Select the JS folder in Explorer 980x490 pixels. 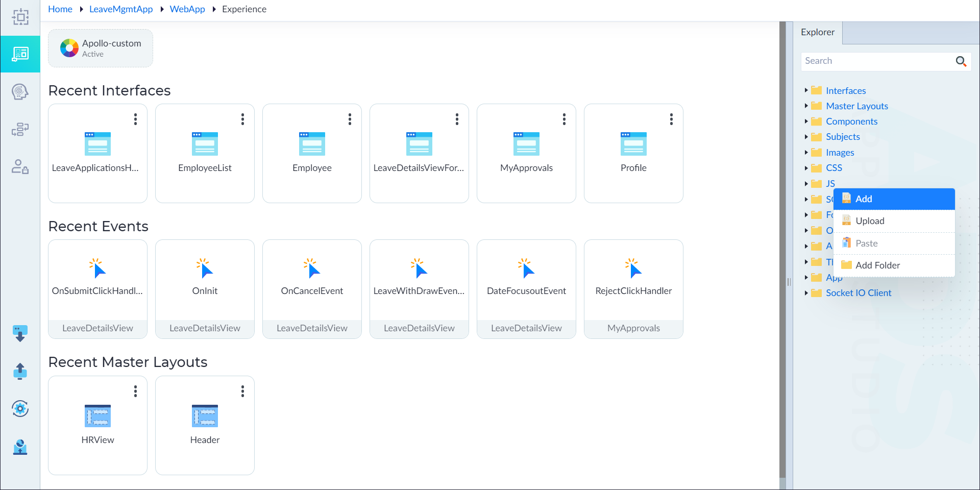pyautogui.click(x=830, y=183)
